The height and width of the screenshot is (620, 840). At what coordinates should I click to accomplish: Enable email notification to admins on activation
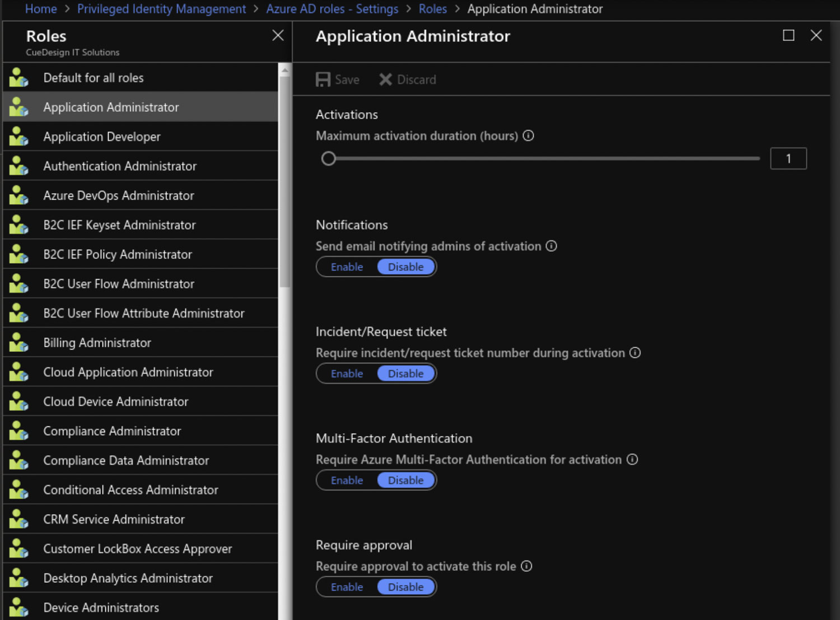click(347, 267)
